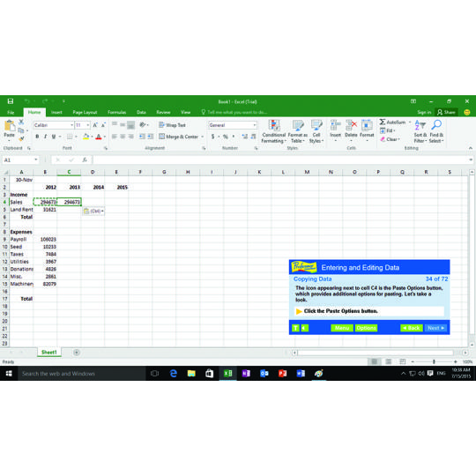Toggle Align Left

(x=115, y=137)
